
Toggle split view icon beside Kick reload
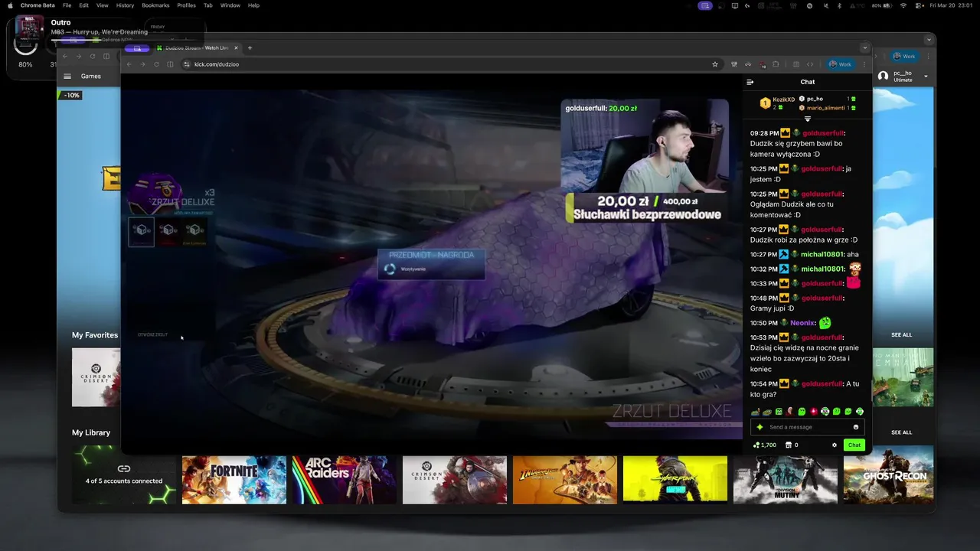pos(170,64)
